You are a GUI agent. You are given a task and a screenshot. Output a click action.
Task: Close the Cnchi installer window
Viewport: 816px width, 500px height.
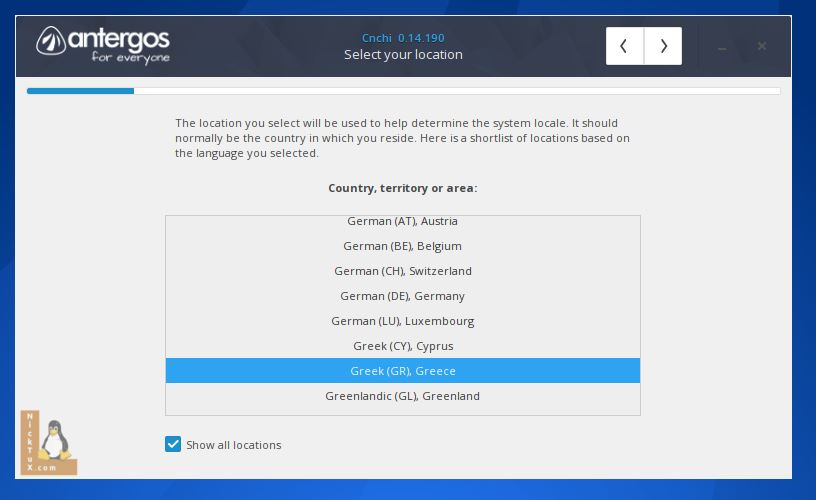[x=762, y=46]
